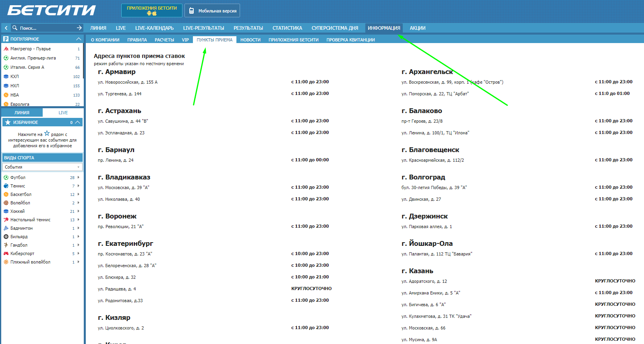Expand the Теннис arrow
Image resolution: width=644 pixels, height=344 pixels.
(79, 186)
